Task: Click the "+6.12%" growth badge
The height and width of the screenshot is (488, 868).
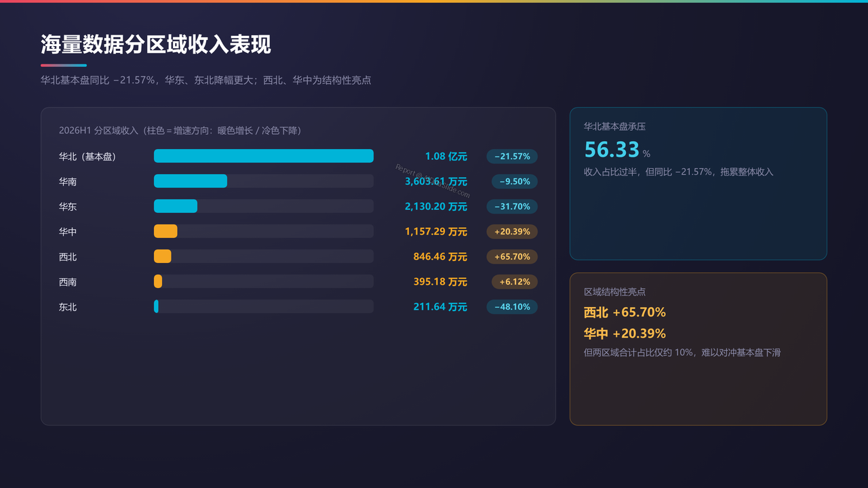Action: pyautogui.click(x=515, y=282)
